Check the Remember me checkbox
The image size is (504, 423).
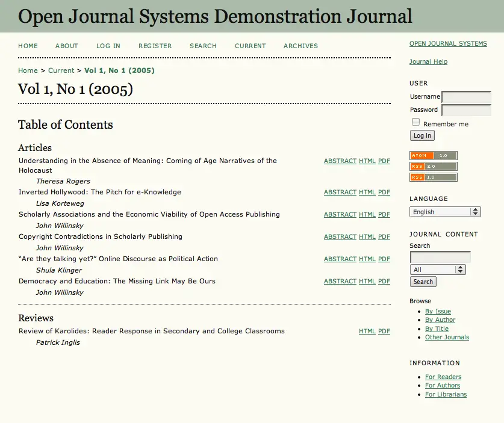coord(415,122)
